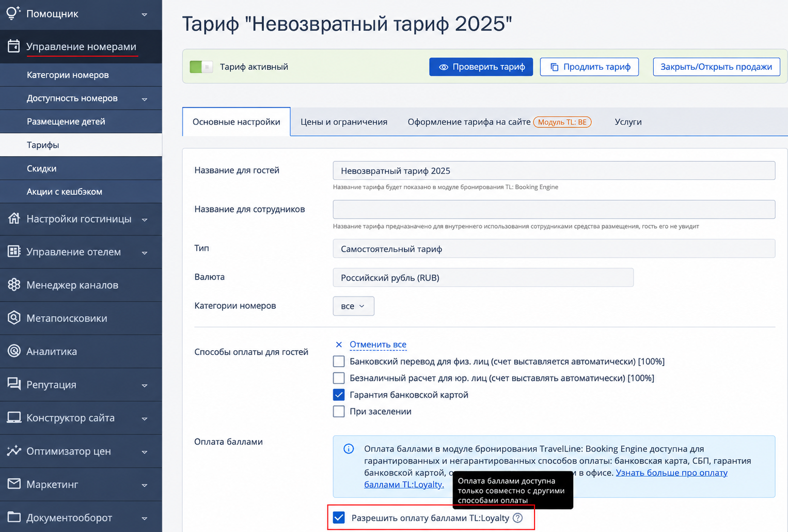Expand the Конструктор сайта chevron
The width and height of the screenshot is (788, 532).
point(145,419)
